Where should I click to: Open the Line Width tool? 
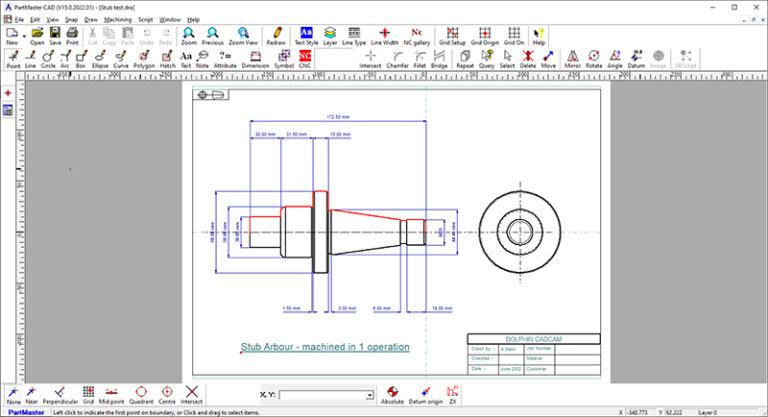coord(384,36)
